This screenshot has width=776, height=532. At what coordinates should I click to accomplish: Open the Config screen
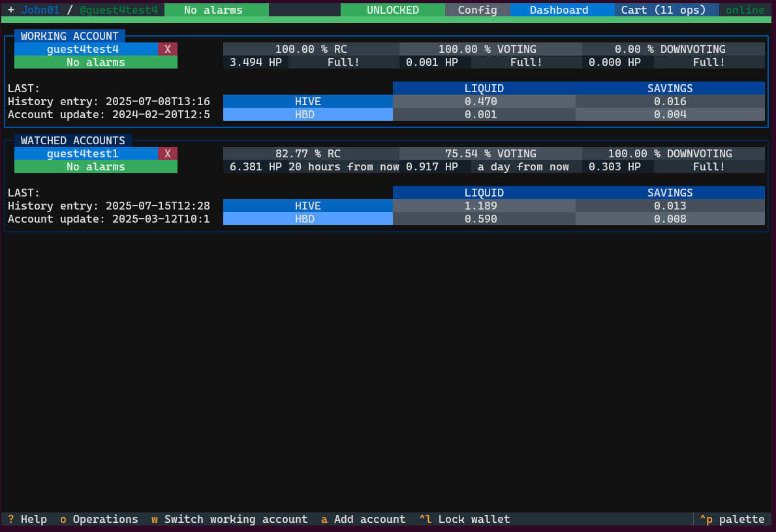point(478,10)
